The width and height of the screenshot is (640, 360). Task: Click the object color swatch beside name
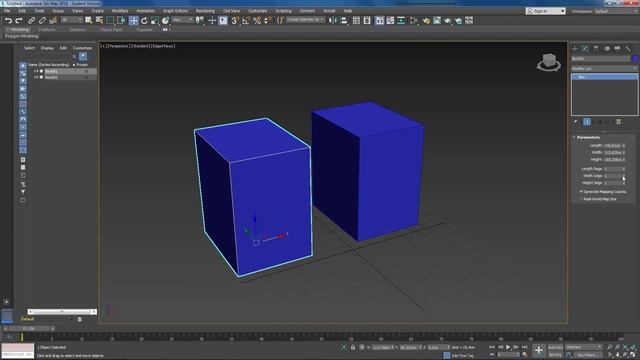tap(635, 59)
